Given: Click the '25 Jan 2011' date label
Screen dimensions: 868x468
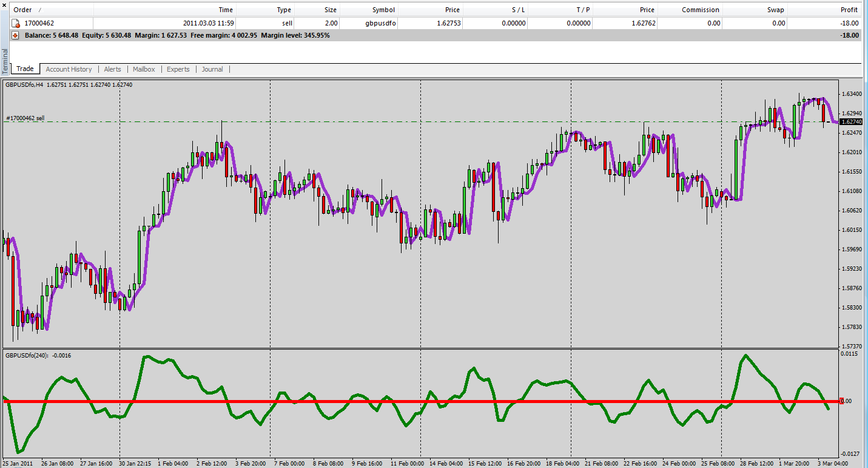Looking at the screenshot, I should click(18, 464).
